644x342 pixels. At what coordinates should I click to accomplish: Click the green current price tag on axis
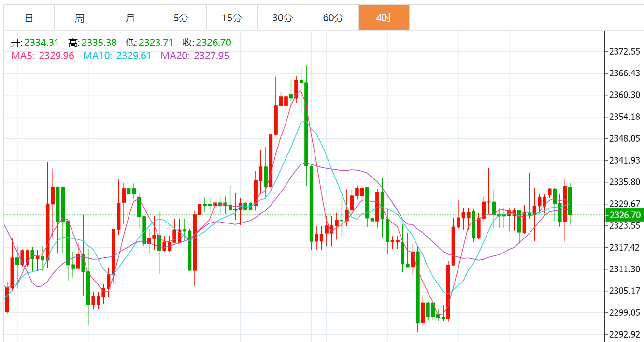point(624,215)
